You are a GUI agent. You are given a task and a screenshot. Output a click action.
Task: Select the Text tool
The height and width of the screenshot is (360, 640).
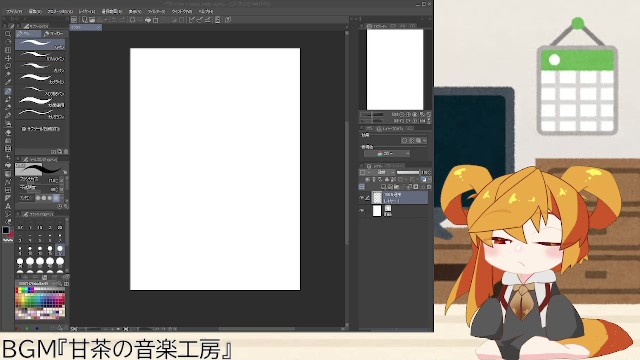click(x=8, y=206)
